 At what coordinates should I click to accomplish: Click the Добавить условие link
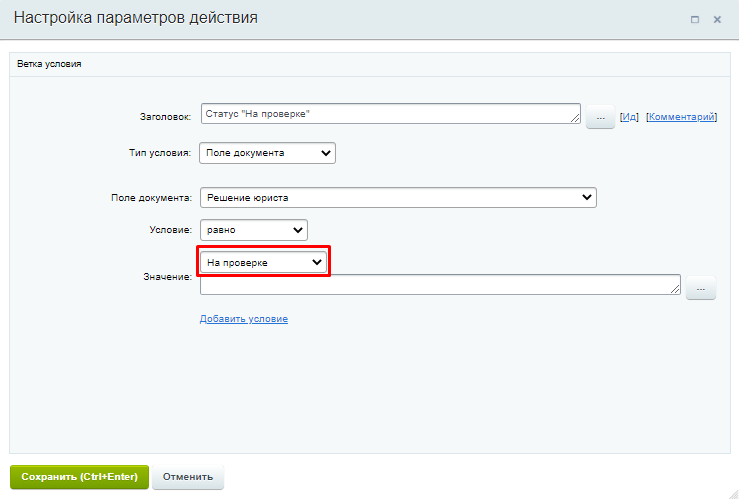coord(244,319)
